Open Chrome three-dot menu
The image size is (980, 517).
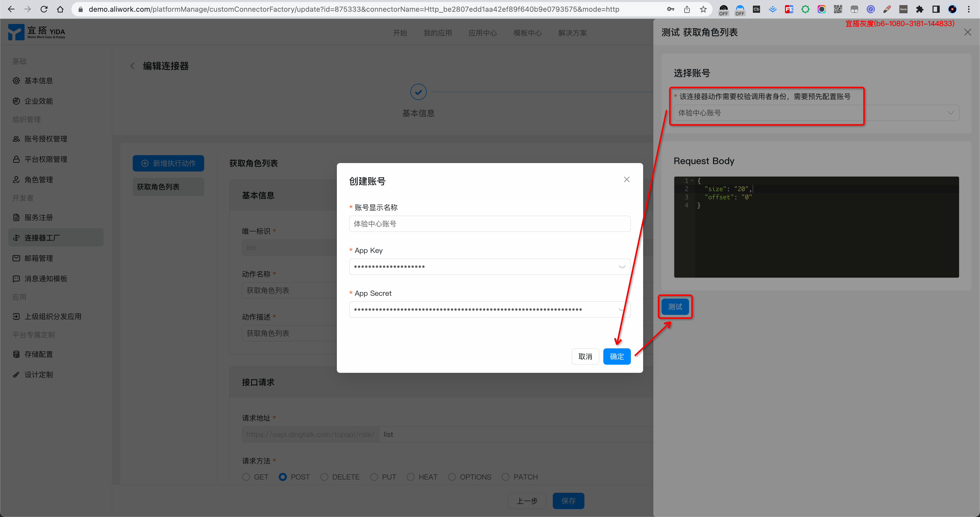click(969, 9)
